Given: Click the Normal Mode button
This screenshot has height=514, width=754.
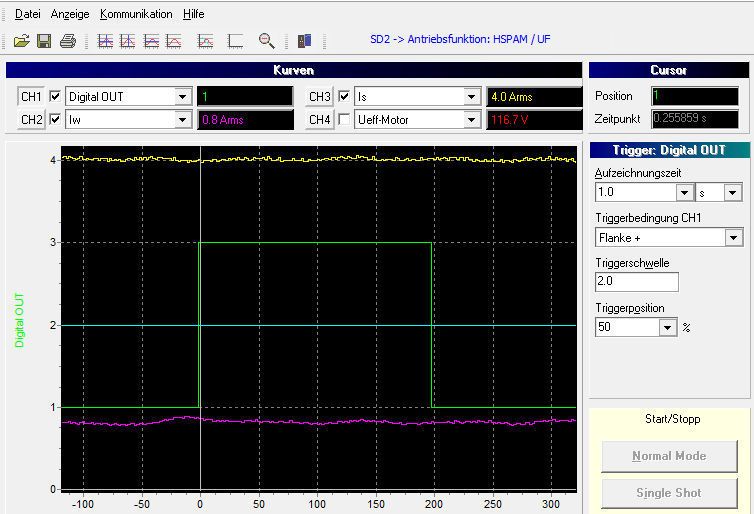Looking at the screenshot, I should coord(669,456).
